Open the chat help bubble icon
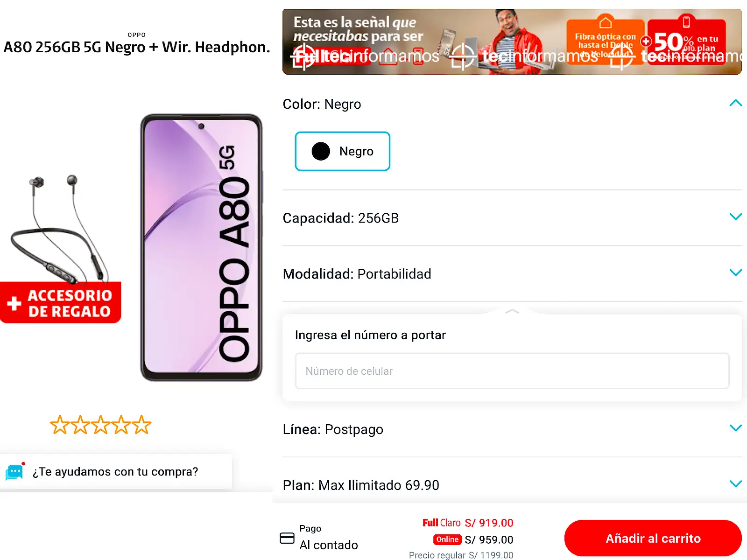This screenshot has height=560, width=747. coord(14,472)
